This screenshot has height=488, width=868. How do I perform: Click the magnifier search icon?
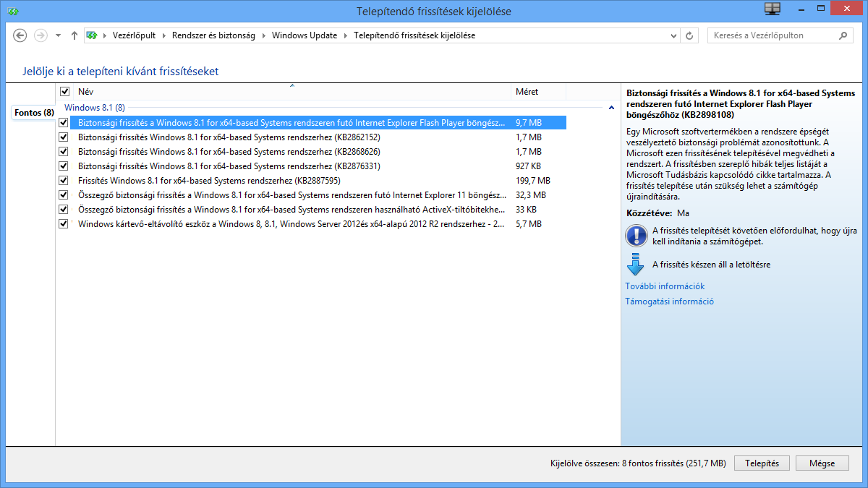[843, 35]
